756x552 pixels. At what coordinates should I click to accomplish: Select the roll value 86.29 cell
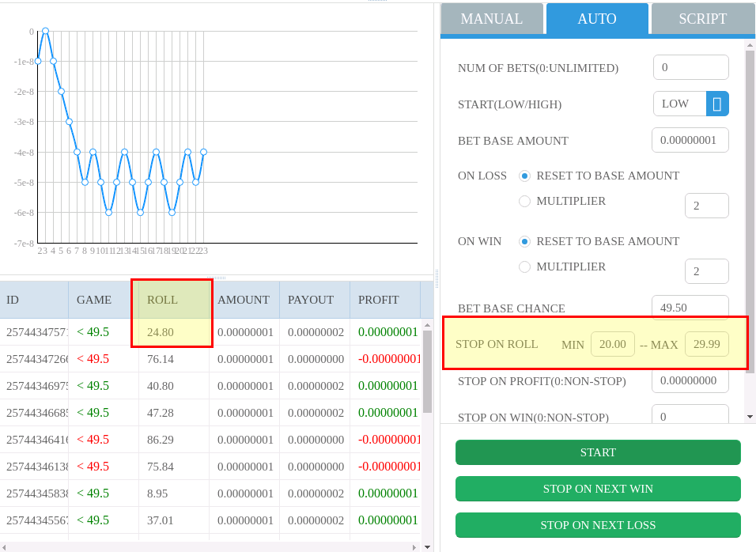tap(174, 440)
